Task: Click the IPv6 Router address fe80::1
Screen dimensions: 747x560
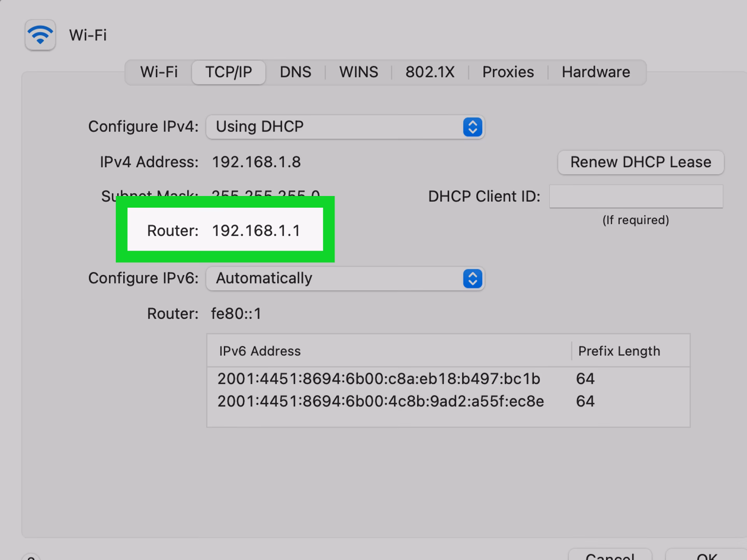Action: (x=235, y=313)
